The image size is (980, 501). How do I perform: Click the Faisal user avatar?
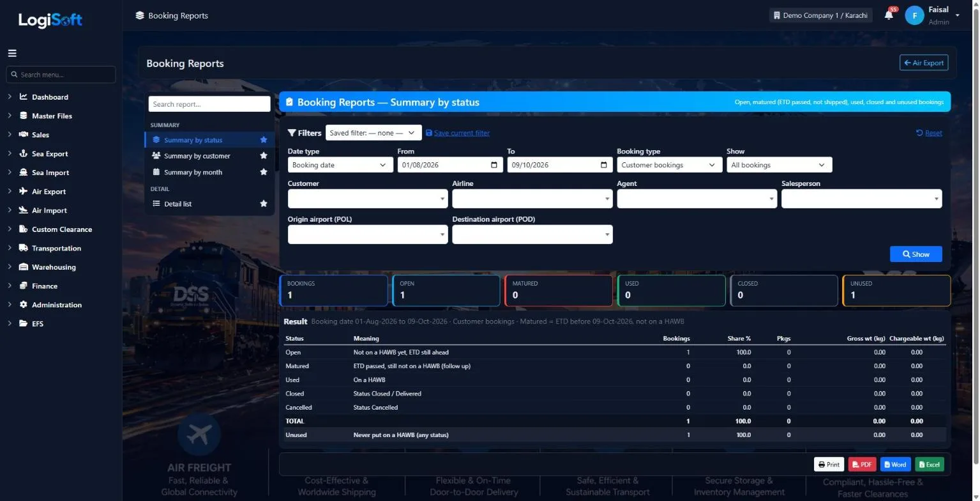914,15
